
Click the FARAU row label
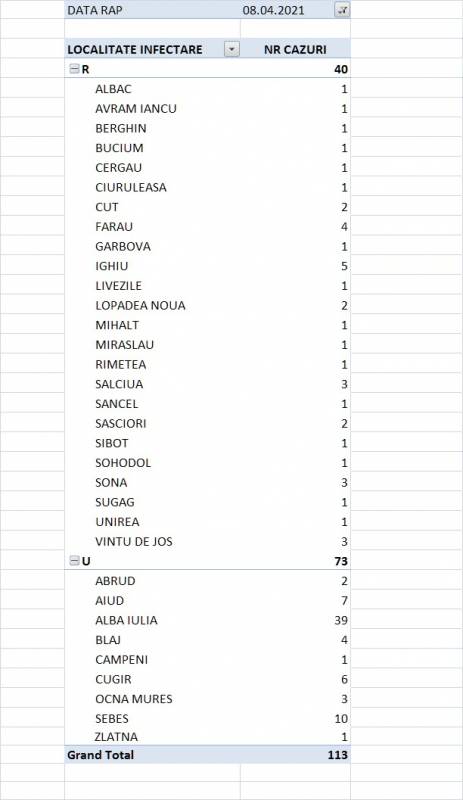coord(114,227)
